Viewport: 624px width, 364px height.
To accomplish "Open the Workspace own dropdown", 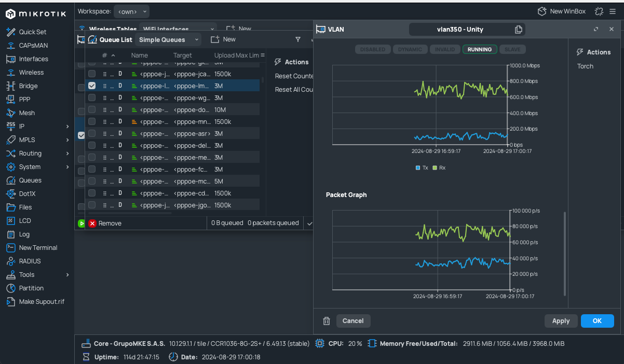I will tap(131, 11).
